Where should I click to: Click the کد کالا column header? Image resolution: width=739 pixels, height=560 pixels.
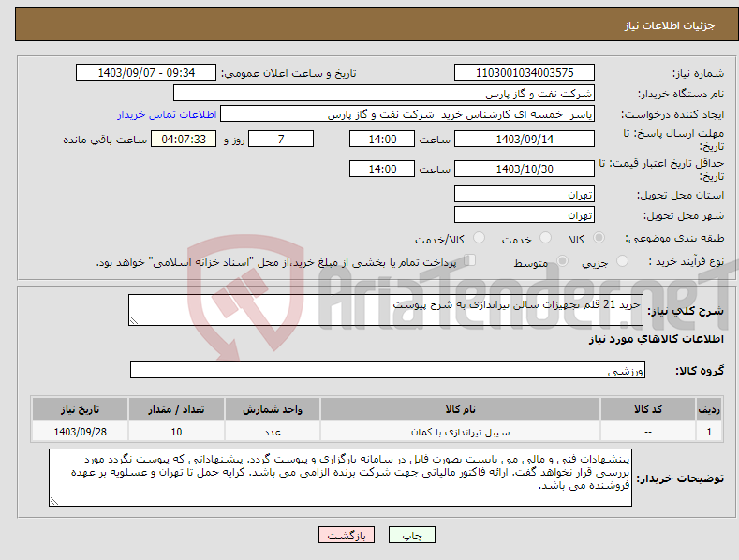(x=648, y=409)
